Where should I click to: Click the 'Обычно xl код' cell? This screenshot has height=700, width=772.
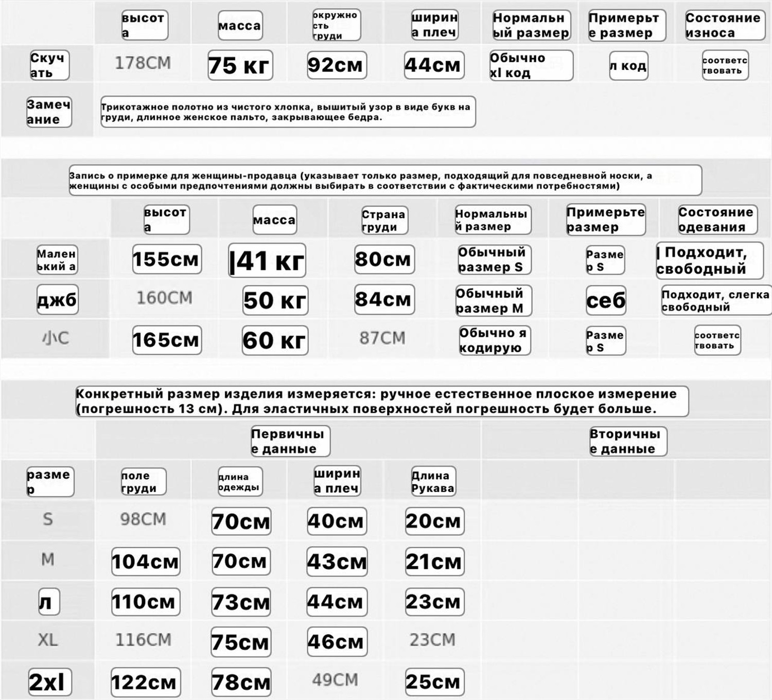(x=531, y=65)
